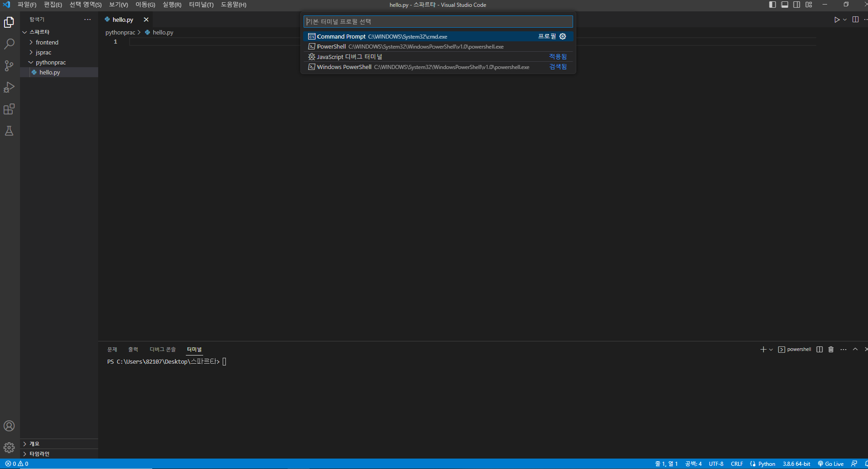Viewport: 868px width, 469px height.
Task: Open new terminal profile dropdown arrow
Action: [771, 349]
